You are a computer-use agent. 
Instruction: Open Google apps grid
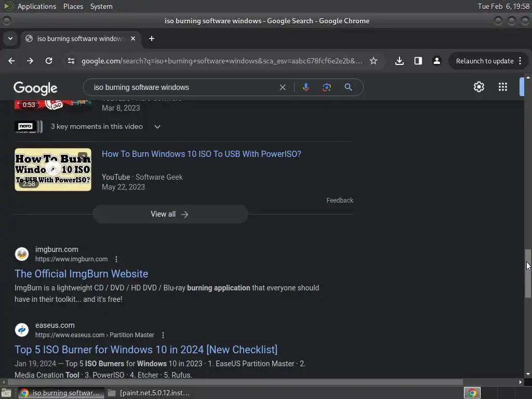tap(503, 87)
